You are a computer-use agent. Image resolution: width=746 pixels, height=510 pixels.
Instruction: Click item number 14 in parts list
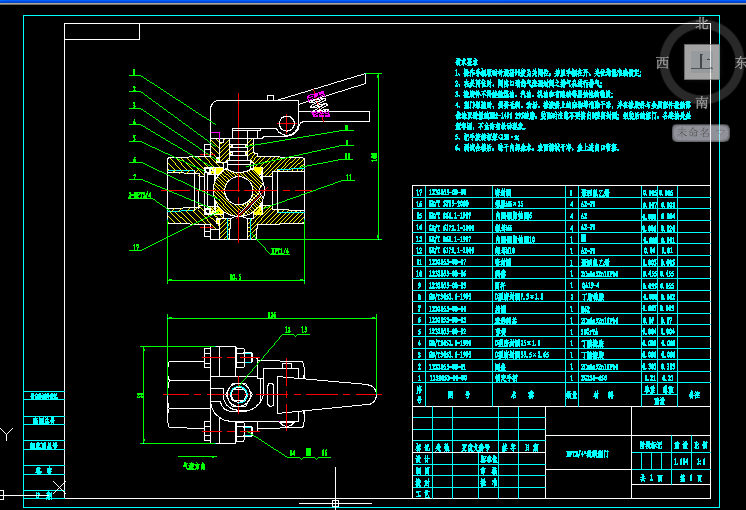419,227
